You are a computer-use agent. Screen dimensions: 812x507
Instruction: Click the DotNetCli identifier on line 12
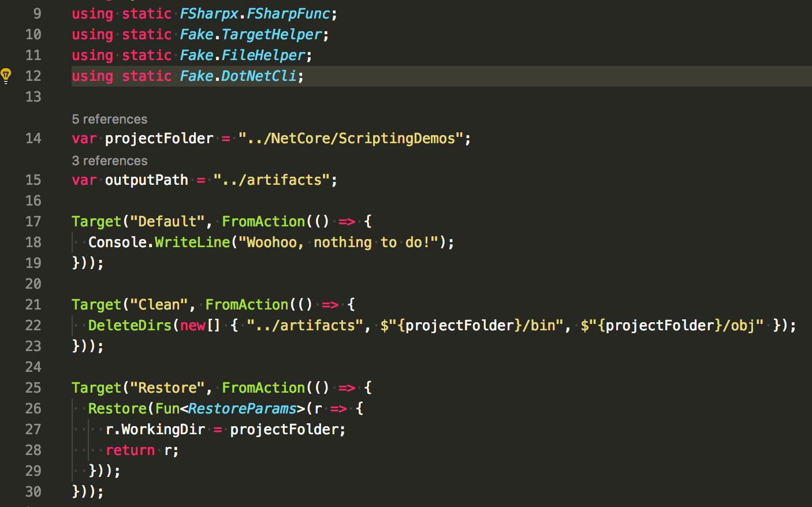tap(259, 76)
